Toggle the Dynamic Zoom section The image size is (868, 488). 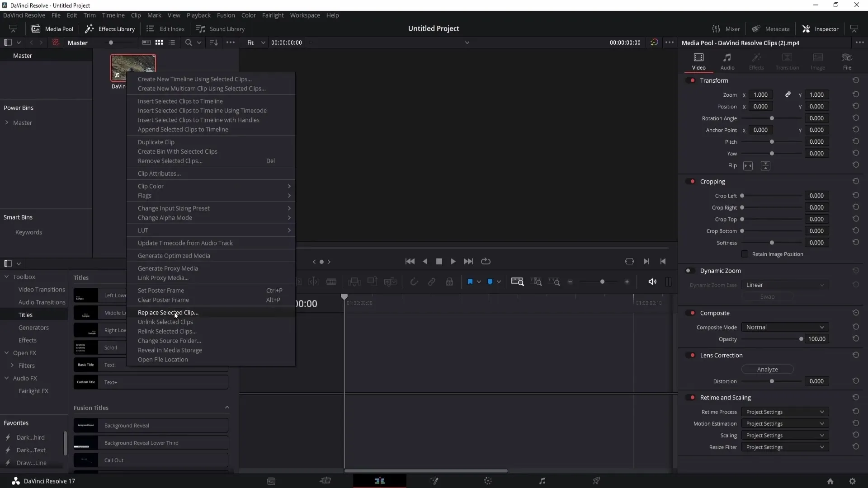(691, 271)
